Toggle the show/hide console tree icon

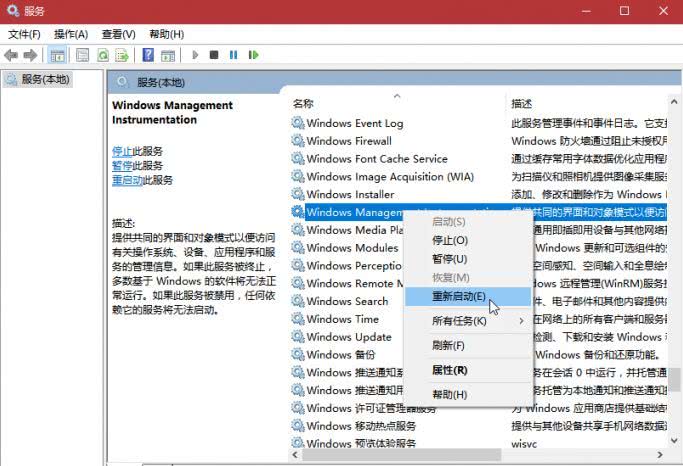57,55
